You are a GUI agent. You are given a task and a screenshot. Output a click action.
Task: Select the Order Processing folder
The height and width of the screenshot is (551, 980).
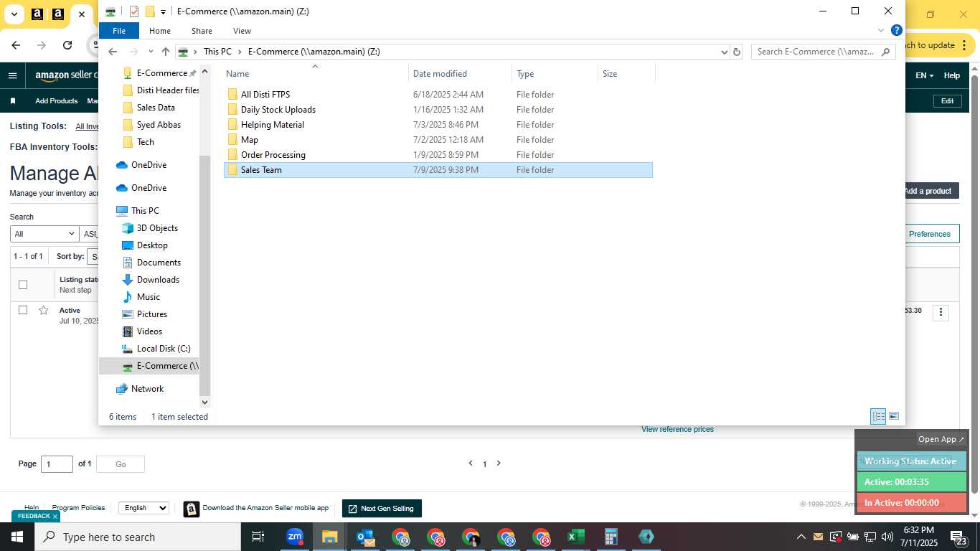(x=438, y=155)
